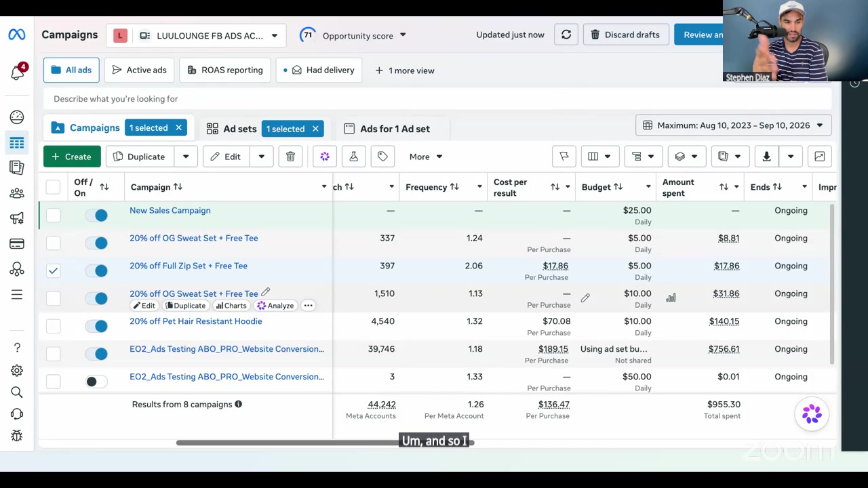Image resolution: width=868 pixels, height=488 pixels.
Task: Click the Meta logo icon
Action: point(17,35)
